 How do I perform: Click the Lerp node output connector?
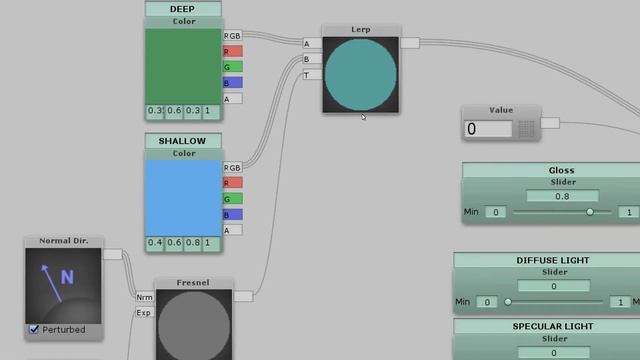409,43
